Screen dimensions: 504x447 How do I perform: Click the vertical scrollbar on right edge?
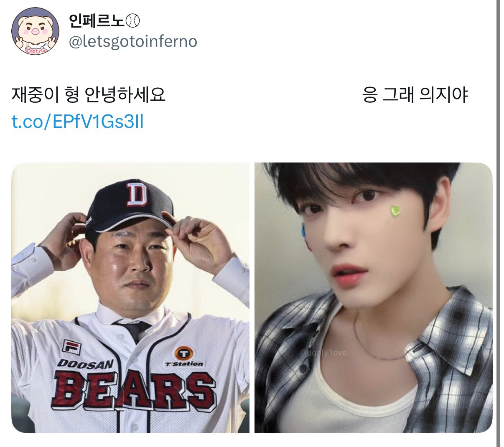coord(498,223)
